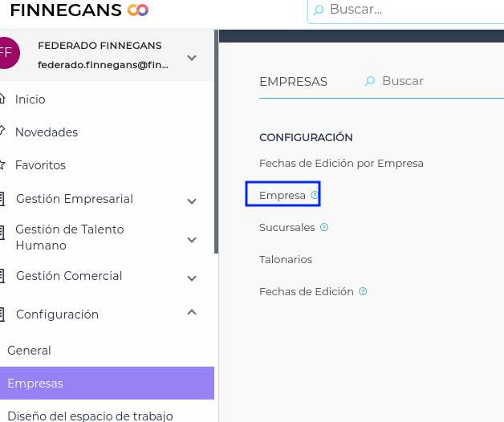Open Novedades in the sidebar
Viewport: 504px width, 422px height.
pos(47,132)
